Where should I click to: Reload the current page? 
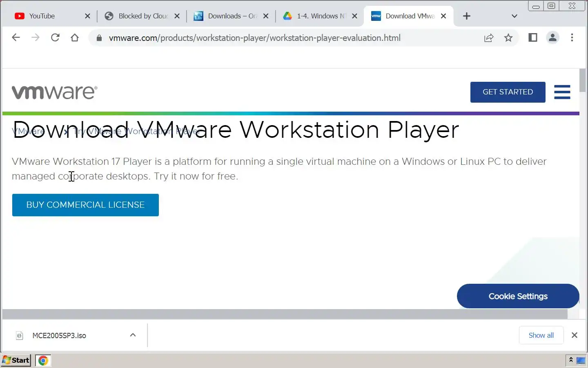click(x=55, y=38)
